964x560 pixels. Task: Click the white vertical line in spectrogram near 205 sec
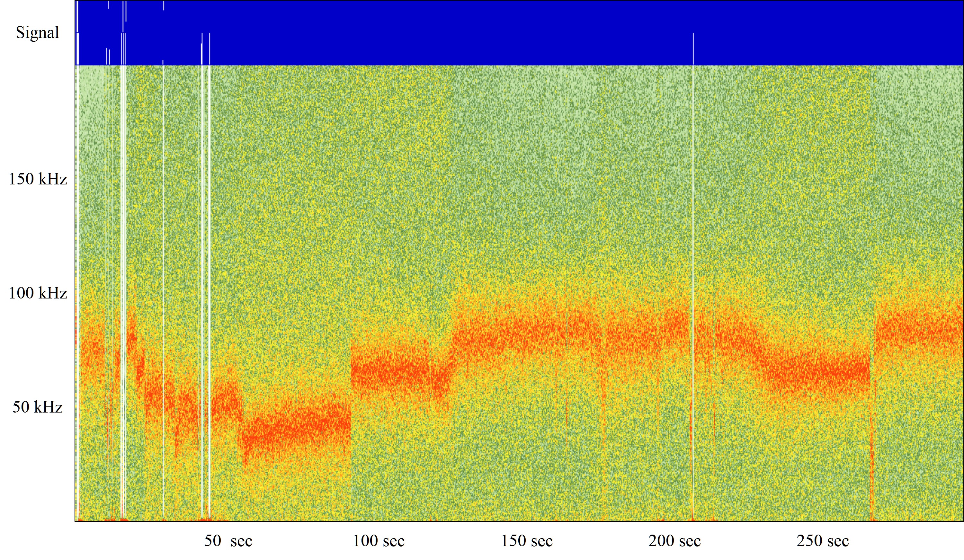(x=693, y=229)
